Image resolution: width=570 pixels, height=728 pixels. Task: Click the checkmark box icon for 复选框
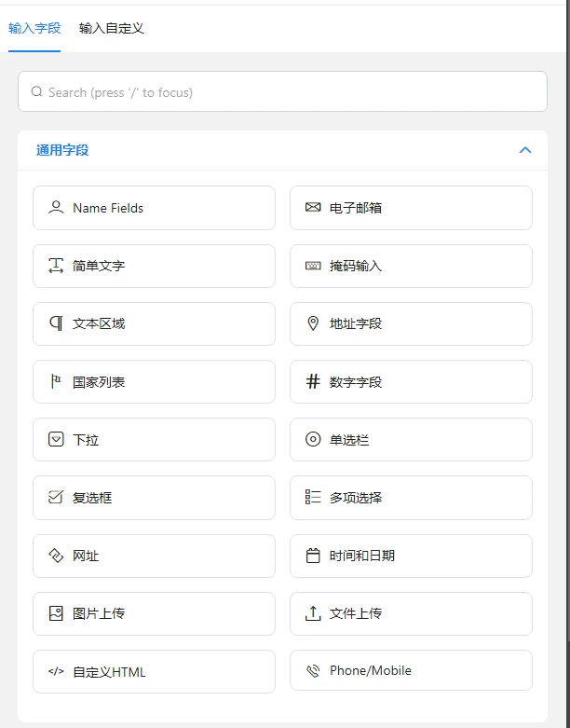pos(56,497)
